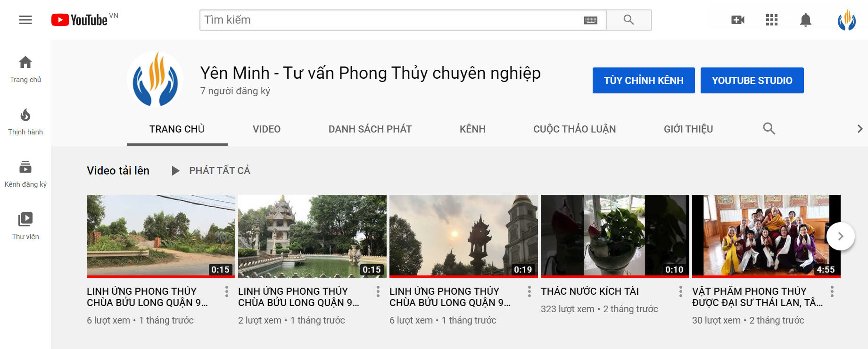Image resolution: width=868 pixels, height=349 pixels.
Task: Play the sunset pagoda 0:19 thumbnail
Action: click(x=463, y=236)
